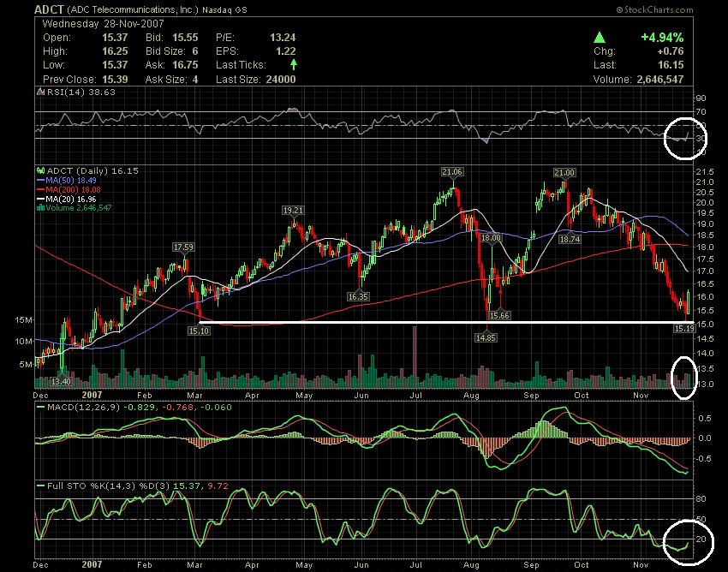Image resolution: width=728 pixels, height=572 pixels.
Task: Click the Ask Size value 4
Action: [x=195, y=80]
